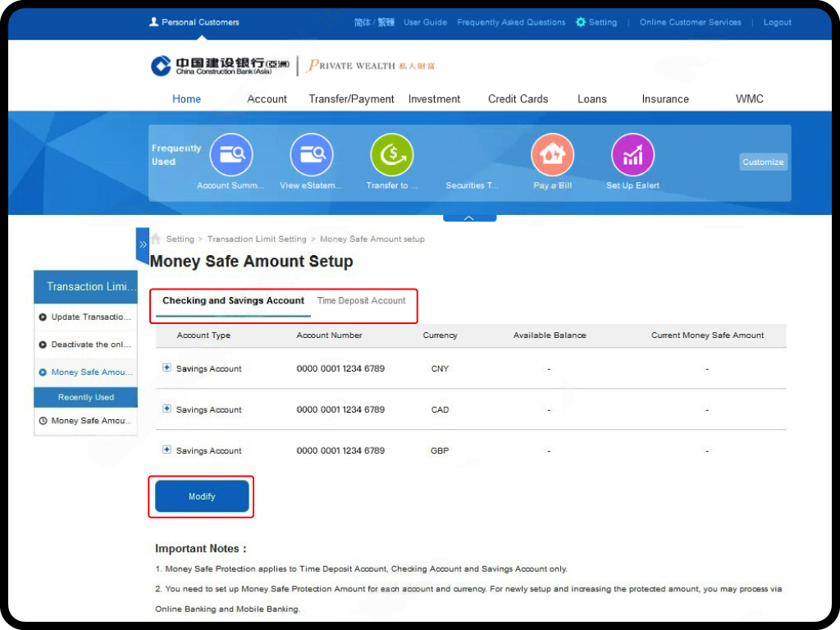Image resolution: width=840 pixels, height=630 pixels.
Task: Click the View eStatement shortcut icon
Action: [312, 155]
